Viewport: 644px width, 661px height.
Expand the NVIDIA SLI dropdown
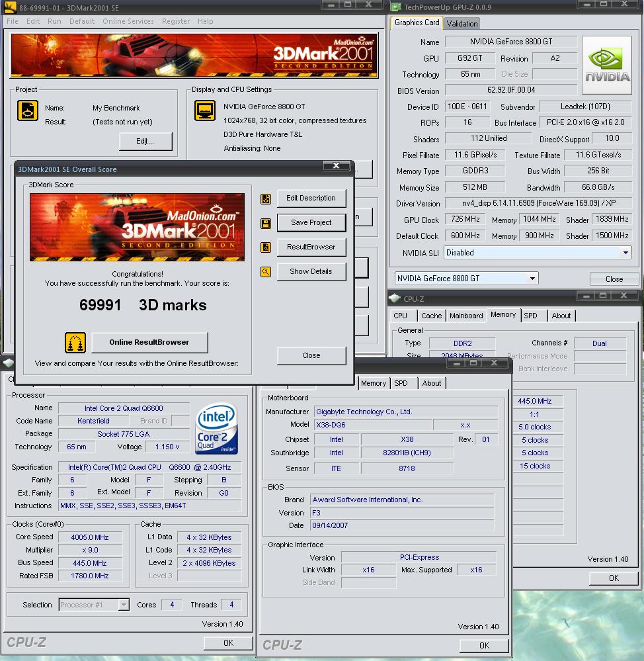[625, 253]
